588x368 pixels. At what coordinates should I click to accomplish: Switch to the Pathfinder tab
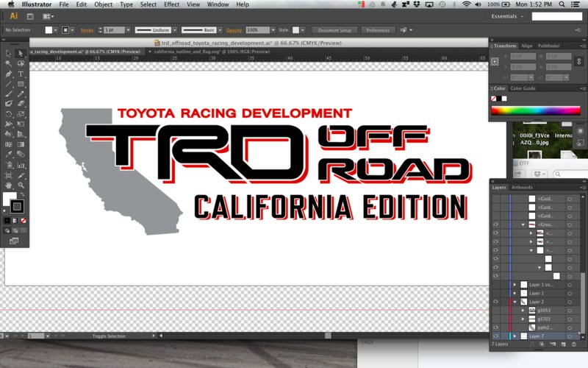548,46
